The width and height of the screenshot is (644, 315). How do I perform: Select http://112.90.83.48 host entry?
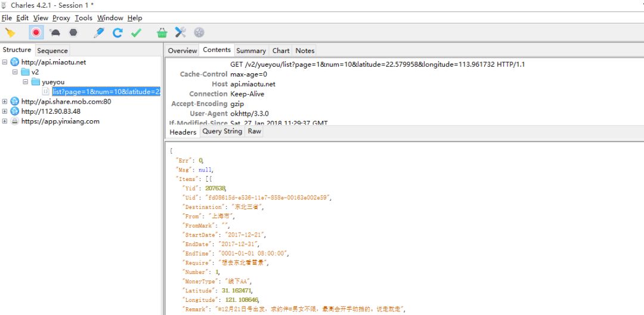[51, 111]
